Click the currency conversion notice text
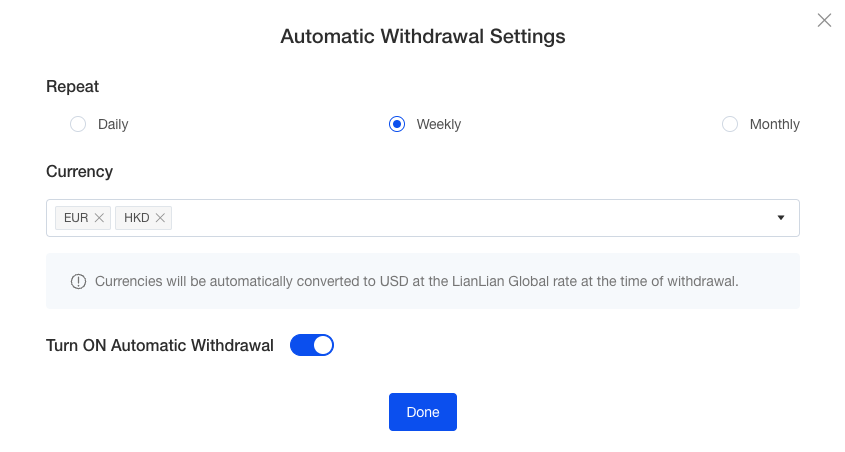845x452 pixels. point(417,281)
